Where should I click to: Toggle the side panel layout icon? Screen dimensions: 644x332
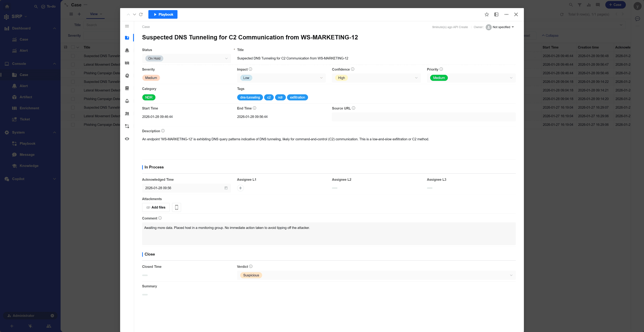[x=496, y=14]
